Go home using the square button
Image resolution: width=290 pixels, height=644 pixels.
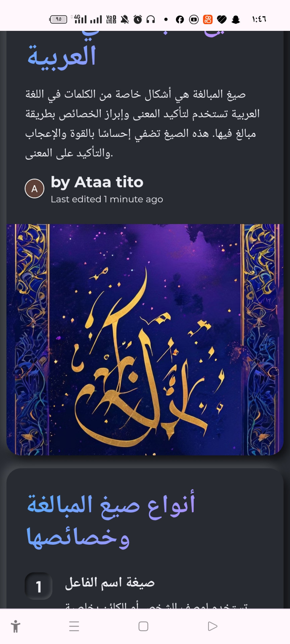point(143,626)
